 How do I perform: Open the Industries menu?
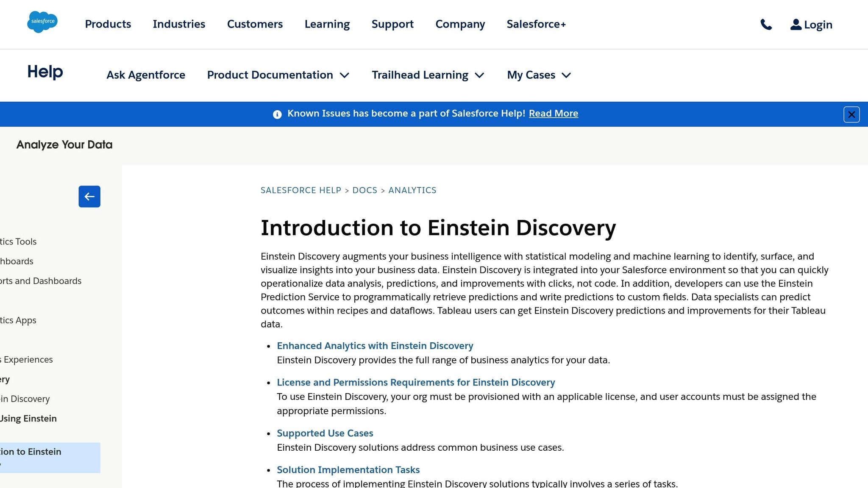pos(179,24)
